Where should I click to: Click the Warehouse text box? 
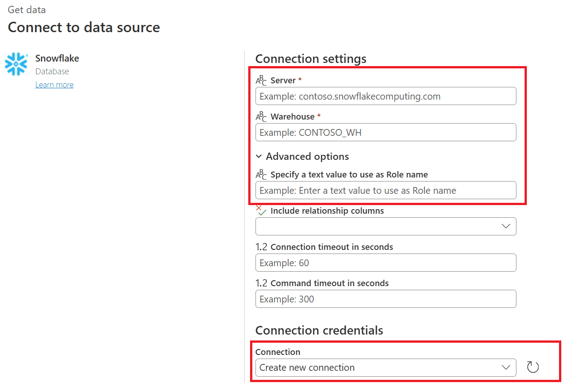click(386, 132)
